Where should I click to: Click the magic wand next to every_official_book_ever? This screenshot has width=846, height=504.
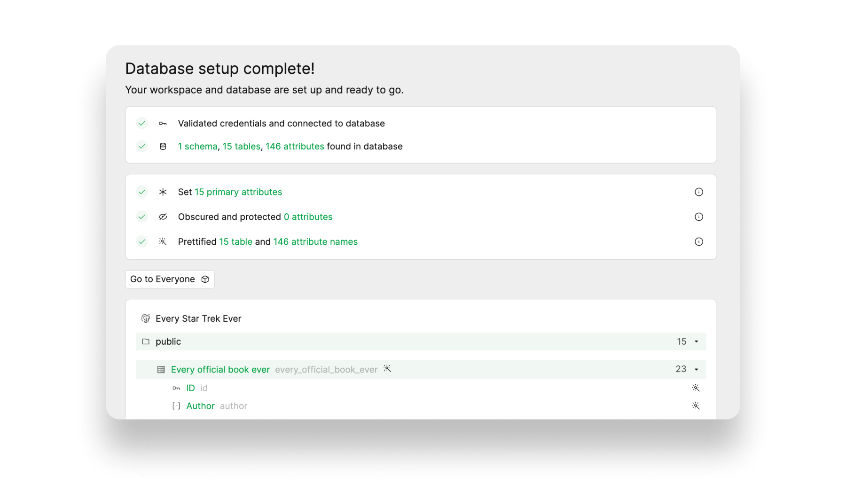[x=387, y=370]
